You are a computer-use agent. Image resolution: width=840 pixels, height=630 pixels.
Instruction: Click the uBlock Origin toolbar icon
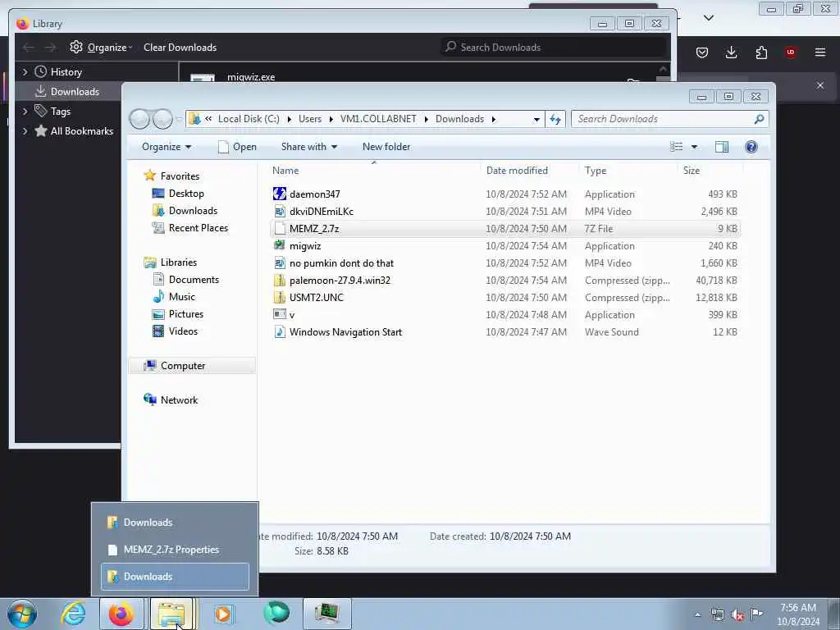791,52
